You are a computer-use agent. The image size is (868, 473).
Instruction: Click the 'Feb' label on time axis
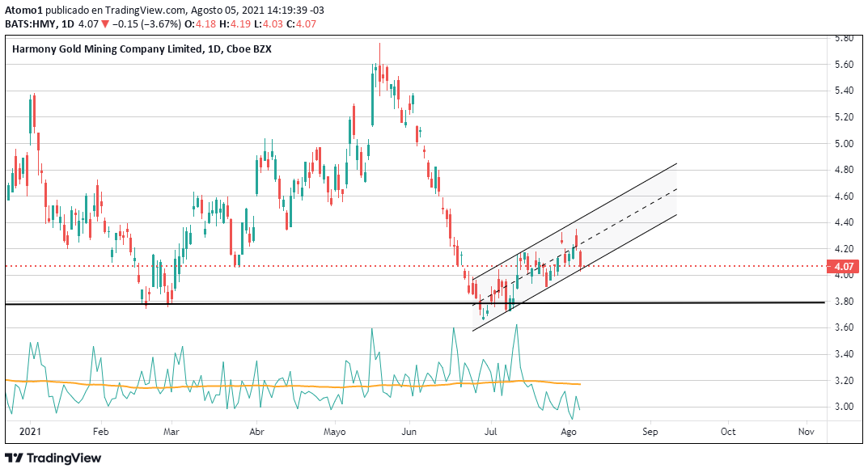tap(100, 432)
